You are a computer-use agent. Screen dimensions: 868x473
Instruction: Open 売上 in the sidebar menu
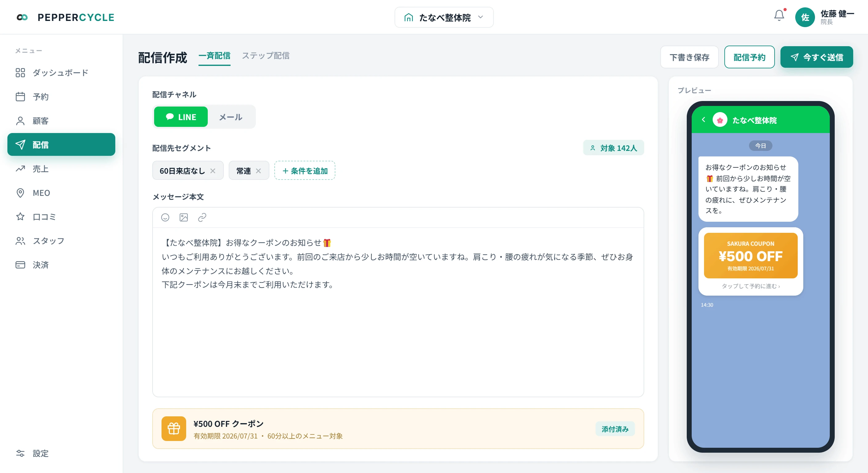click(61, 169)
